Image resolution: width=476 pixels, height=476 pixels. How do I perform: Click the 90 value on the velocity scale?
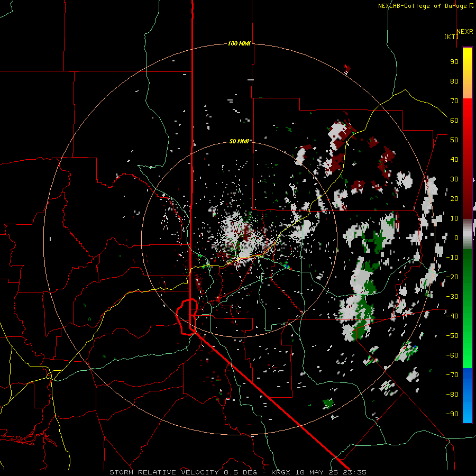coord(454,62)
